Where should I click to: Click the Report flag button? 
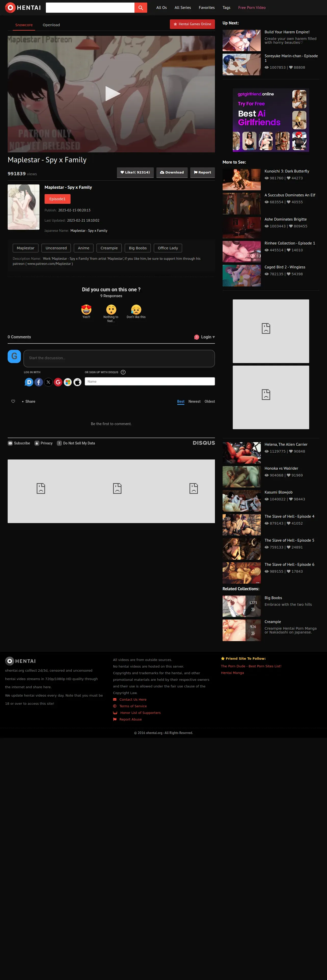[202, 172]
